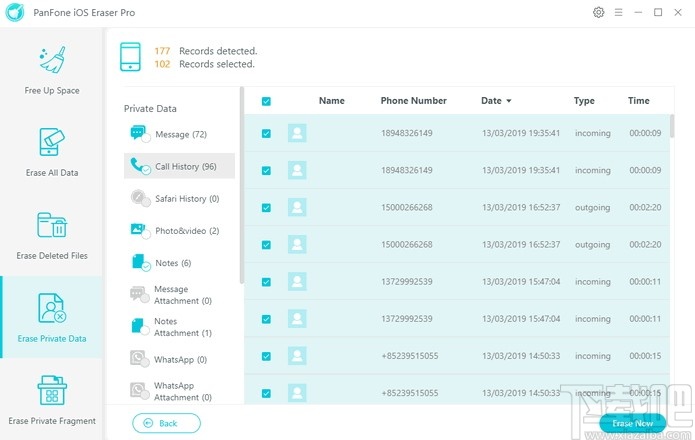Screen dimensions: 695x440
Task: Click the Erase Now button
Action: 633,423
